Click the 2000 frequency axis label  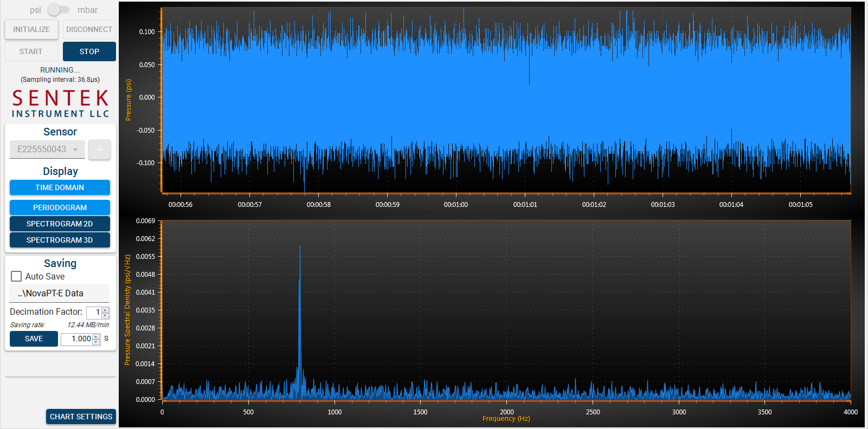tap(507, 412)
